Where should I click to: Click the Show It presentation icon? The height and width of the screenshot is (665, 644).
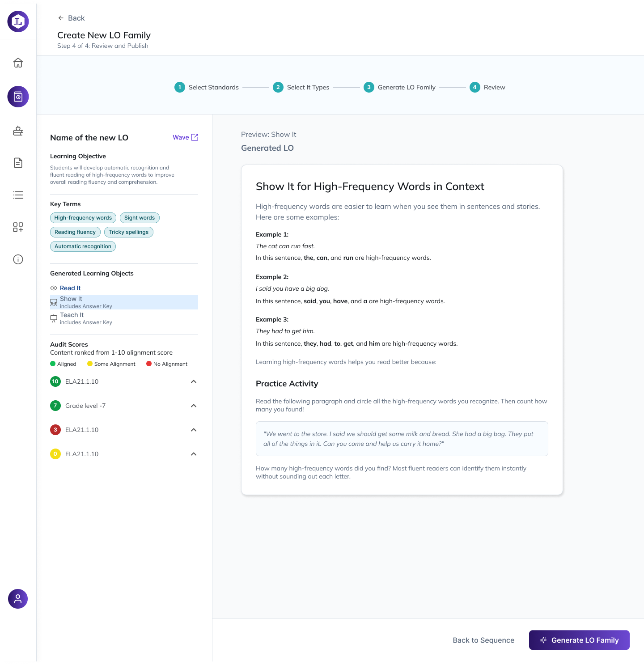(54, 302)
